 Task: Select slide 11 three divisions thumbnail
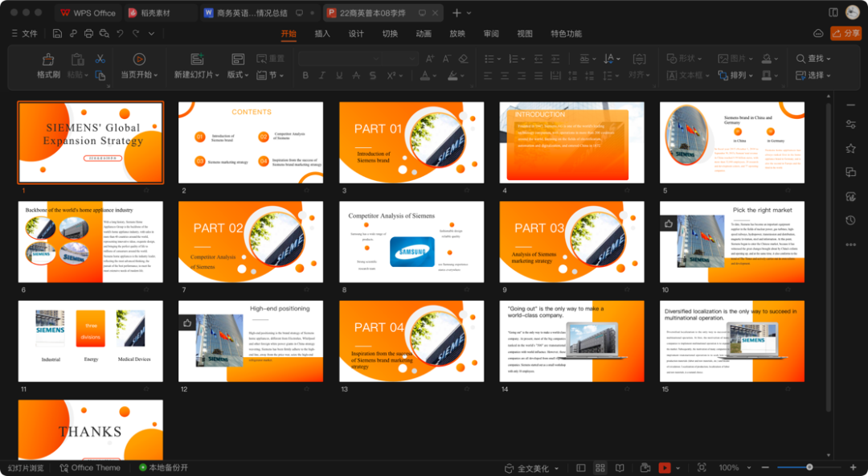91,342
